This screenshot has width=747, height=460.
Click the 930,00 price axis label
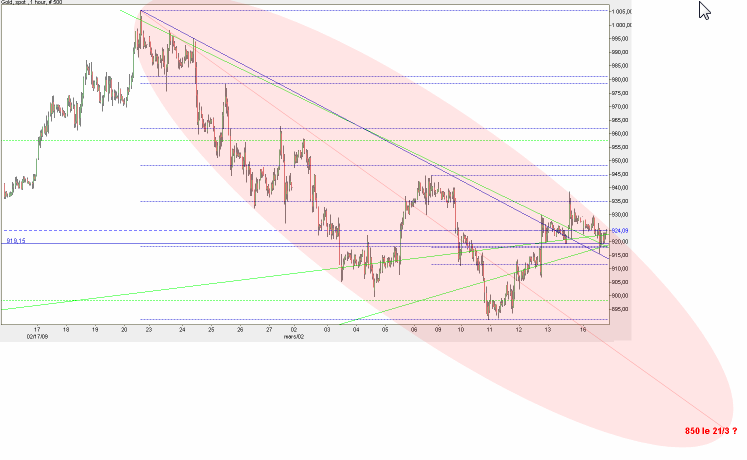click(620, 215)
